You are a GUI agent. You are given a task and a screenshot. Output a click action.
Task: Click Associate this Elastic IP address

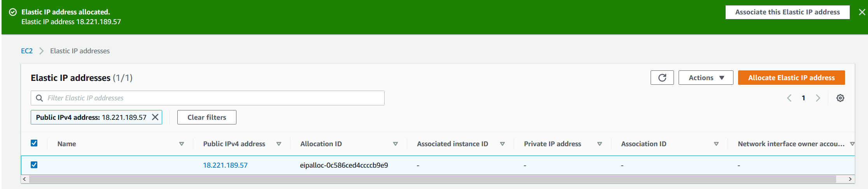787,12
